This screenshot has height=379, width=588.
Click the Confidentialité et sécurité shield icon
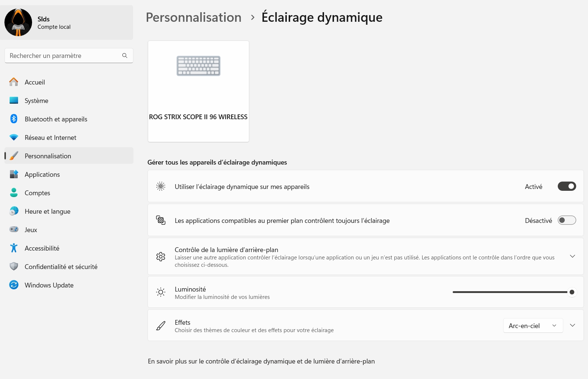(14, 266)
